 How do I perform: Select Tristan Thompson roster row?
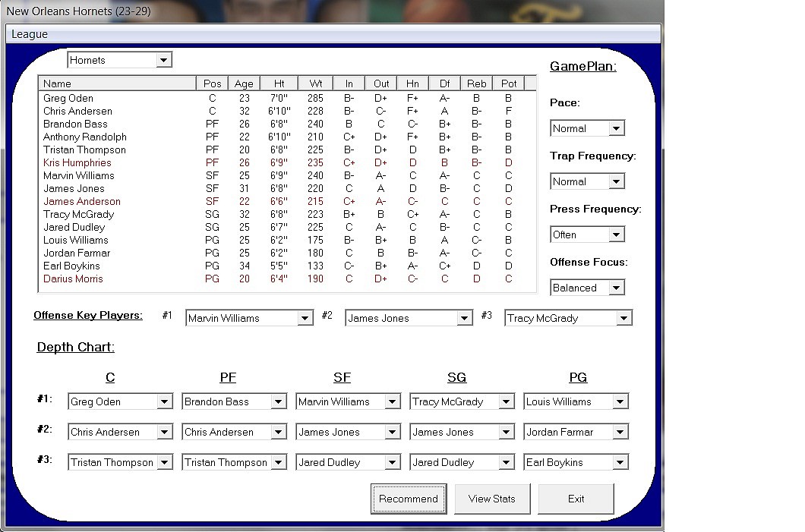(x=288, y=150)
